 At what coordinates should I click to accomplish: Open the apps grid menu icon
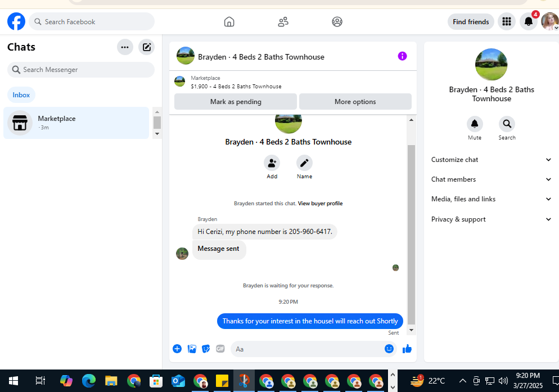[507, 22]
